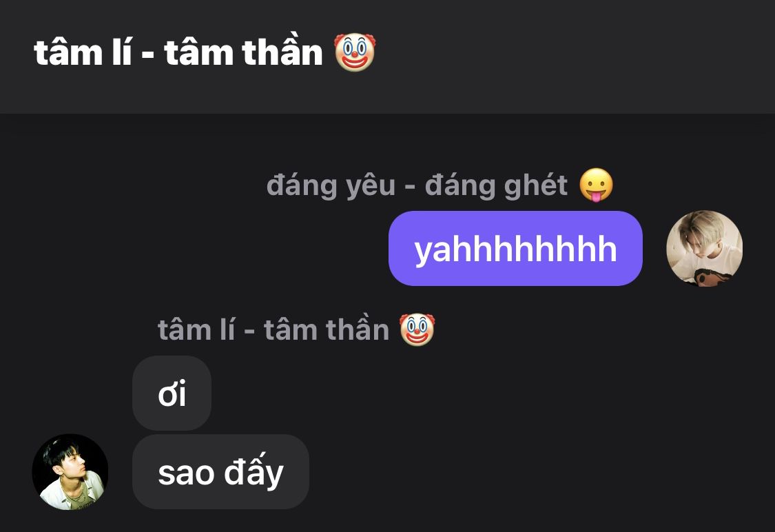Click the đáng ghét part of sender name
The height and width of the screenshot is (532, 775).
point(496,186)
